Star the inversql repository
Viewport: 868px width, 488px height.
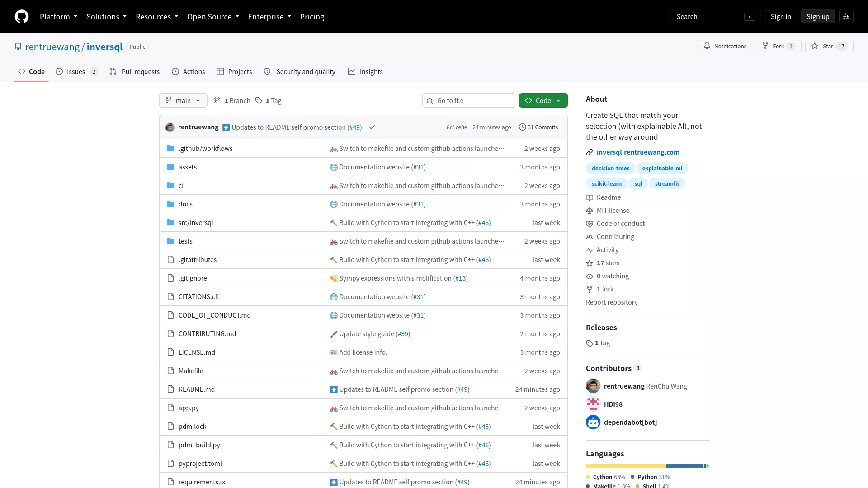click(829, 46)
